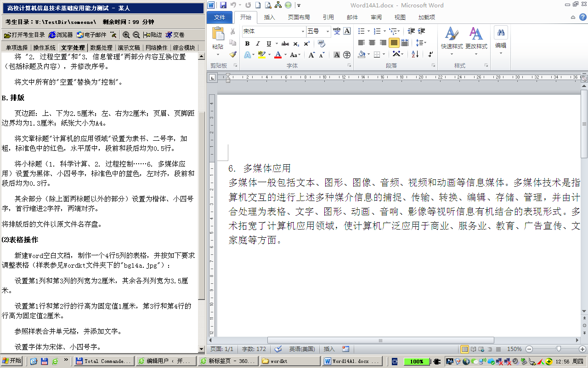Switch to the 审阅 Review ribbon tab
Screen dimensions: 588x368
pyautogui.click(x=376, y=17)
